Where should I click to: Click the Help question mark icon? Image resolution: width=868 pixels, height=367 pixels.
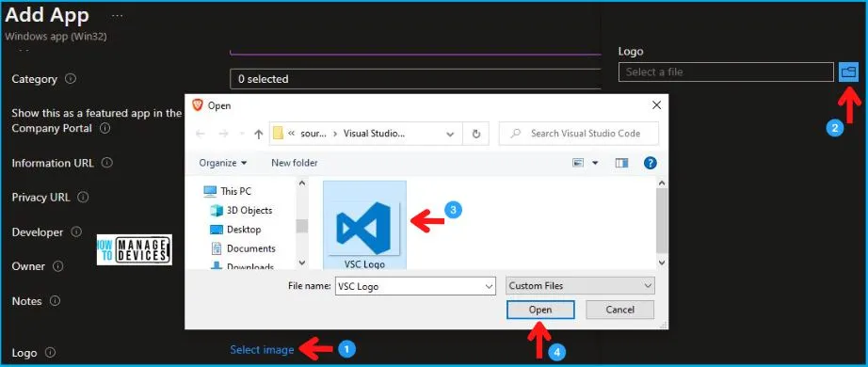click(x=651, y=163)
